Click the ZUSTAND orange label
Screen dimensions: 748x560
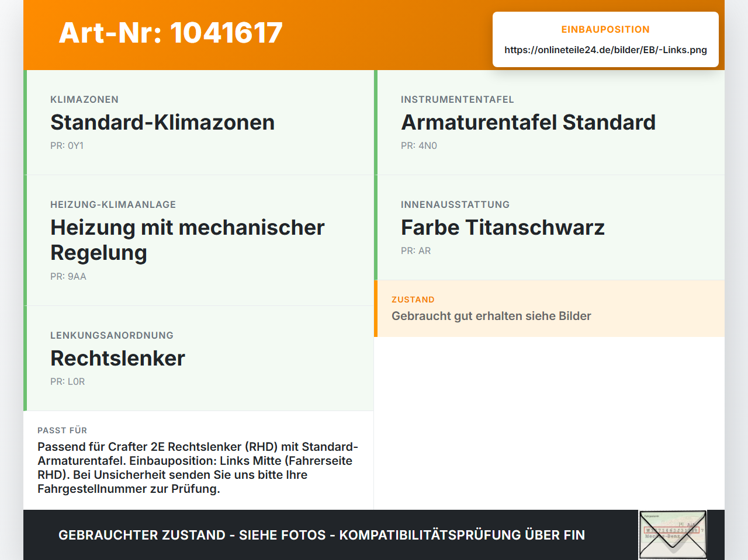[x=413, y=300]
